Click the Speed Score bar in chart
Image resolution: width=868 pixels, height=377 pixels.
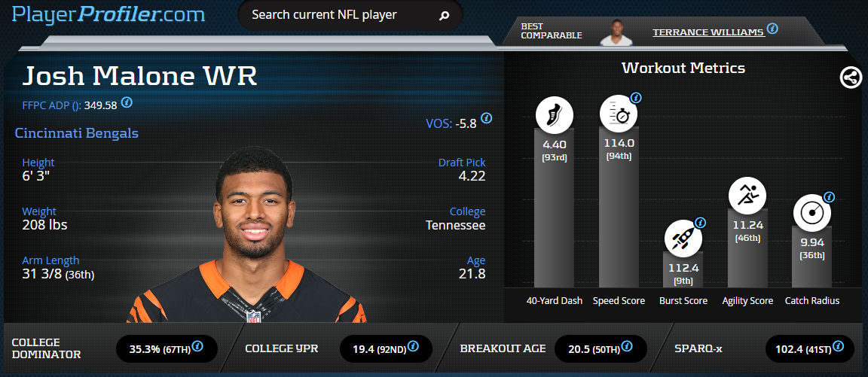pos(619,207)
